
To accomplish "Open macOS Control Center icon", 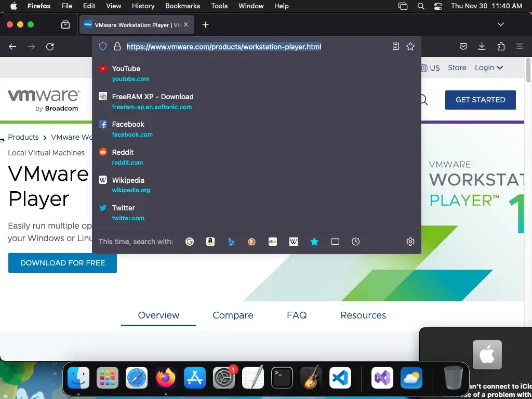I will point(437,6).
